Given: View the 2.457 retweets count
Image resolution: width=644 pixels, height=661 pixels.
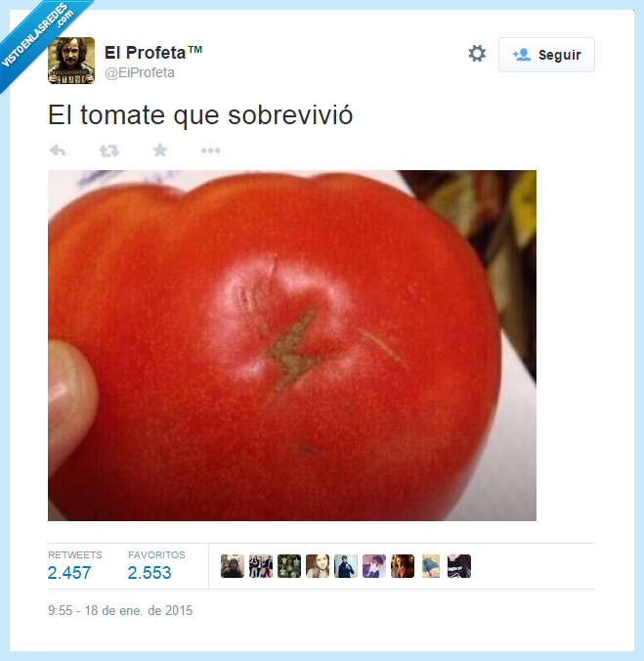Looking at the screenshot, I should [69, 572].
